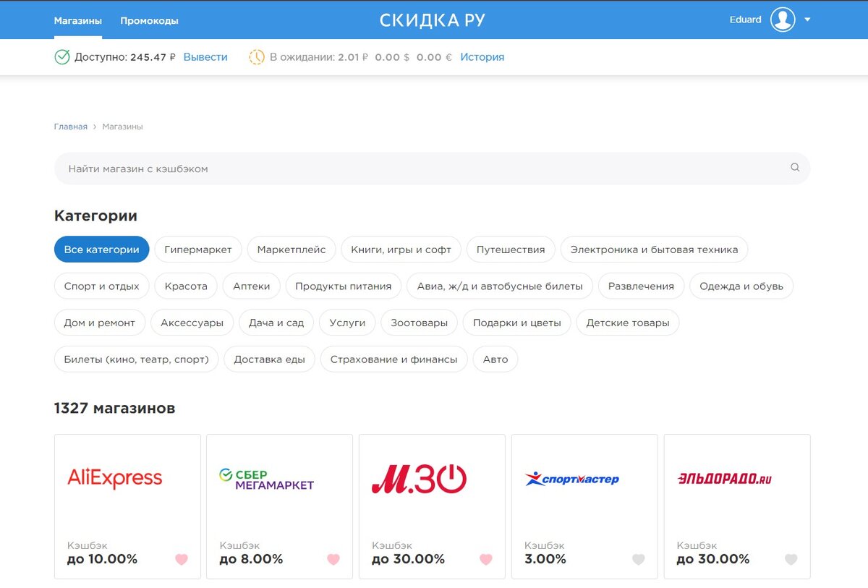This screenshot has width=868, height=588.
Task: Click the Вывести withdrawal link
Action: tap(205, 56)
